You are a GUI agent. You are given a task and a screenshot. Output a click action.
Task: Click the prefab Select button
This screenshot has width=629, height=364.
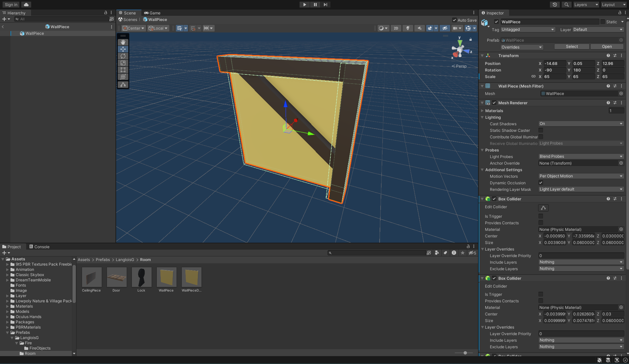pos(572,46)
